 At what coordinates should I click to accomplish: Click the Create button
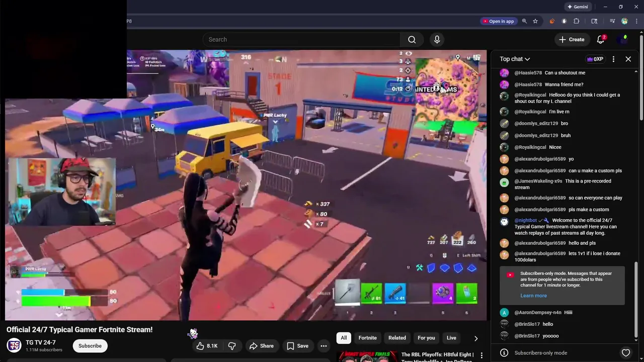coord(572,39)
